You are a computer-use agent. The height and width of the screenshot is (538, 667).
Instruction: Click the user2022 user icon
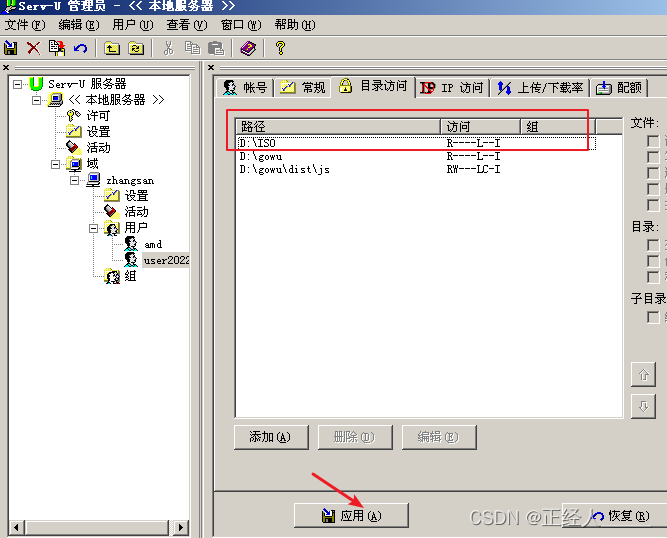pyautogui.click(x=131, y=259)
